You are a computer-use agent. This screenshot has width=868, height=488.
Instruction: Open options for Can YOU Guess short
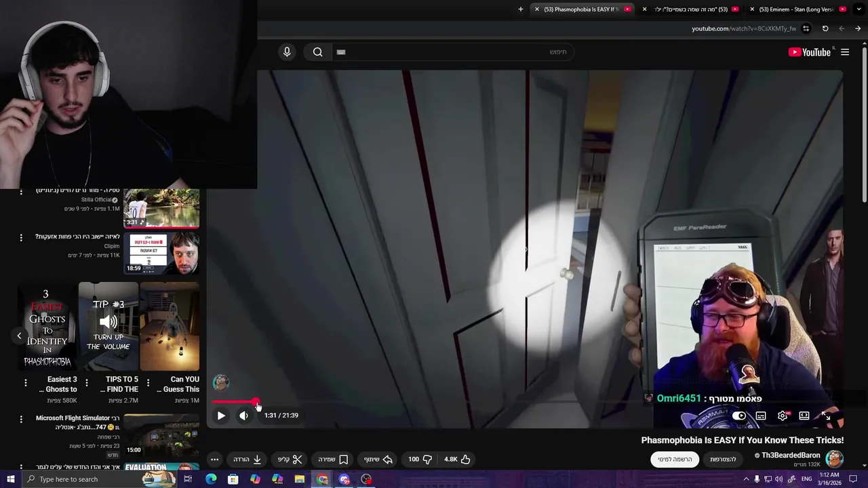tap(148, 383)
